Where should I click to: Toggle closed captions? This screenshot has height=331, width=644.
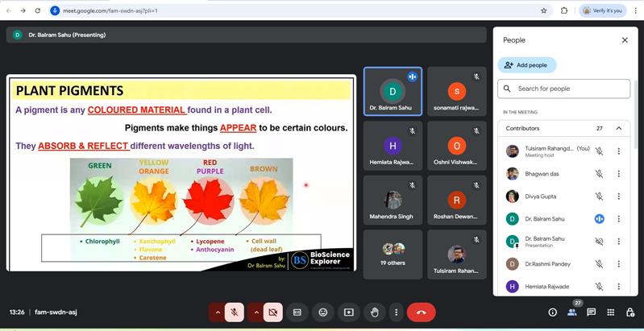(x=297, y=312)
